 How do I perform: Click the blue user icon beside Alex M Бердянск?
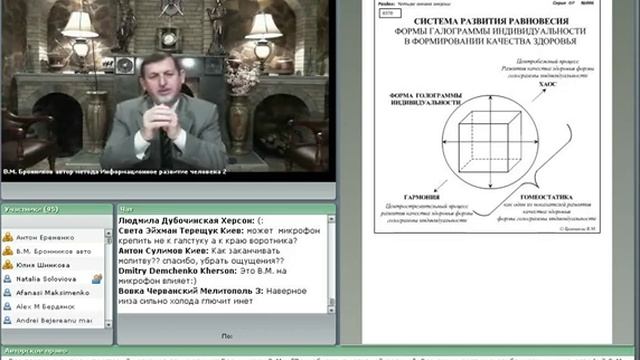8,307
